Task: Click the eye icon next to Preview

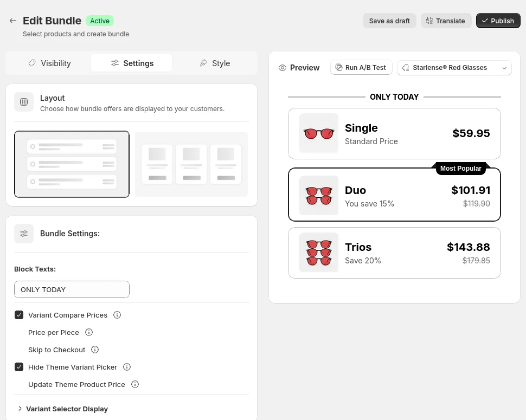Action: [x=283, y=68]
